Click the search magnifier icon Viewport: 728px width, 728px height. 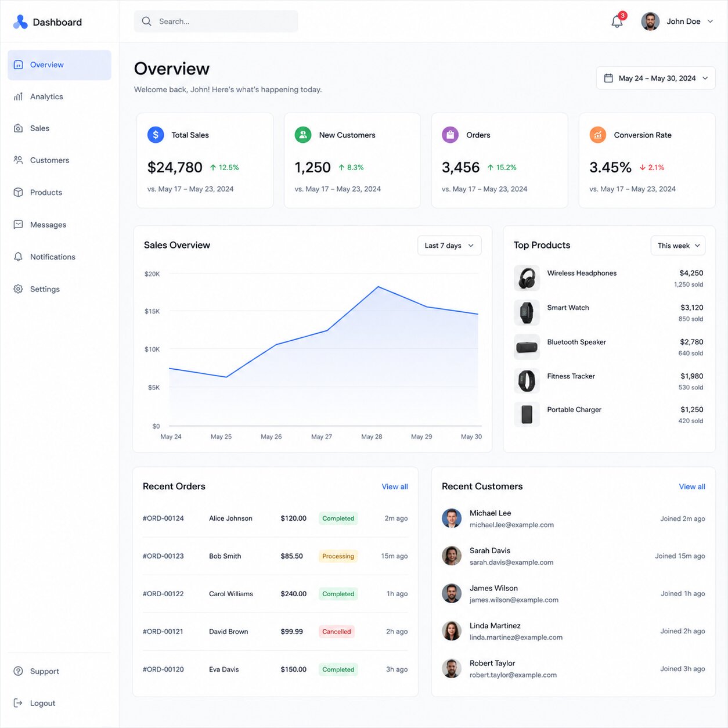[147, 21]
